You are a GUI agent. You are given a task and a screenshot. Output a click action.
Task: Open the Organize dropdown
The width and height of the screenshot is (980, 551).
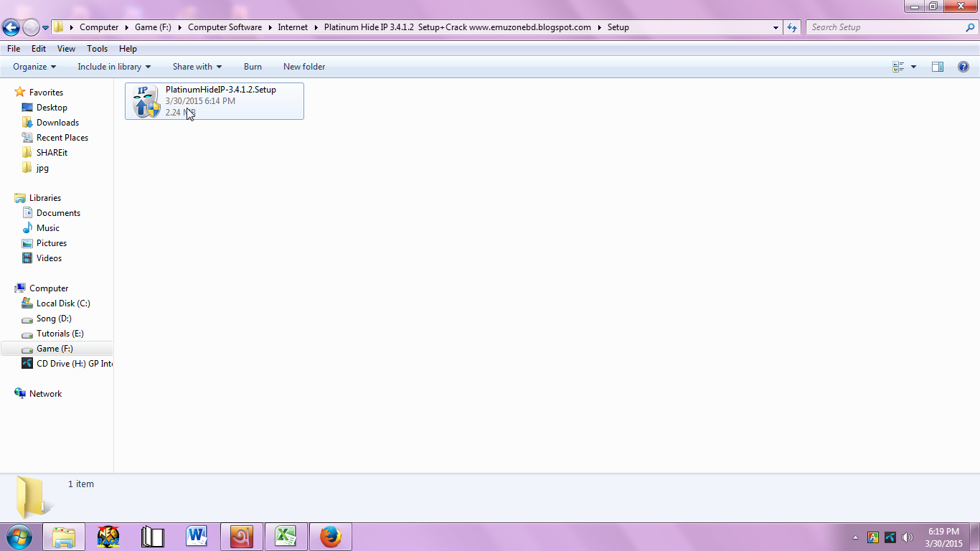(x=34, y=67)
